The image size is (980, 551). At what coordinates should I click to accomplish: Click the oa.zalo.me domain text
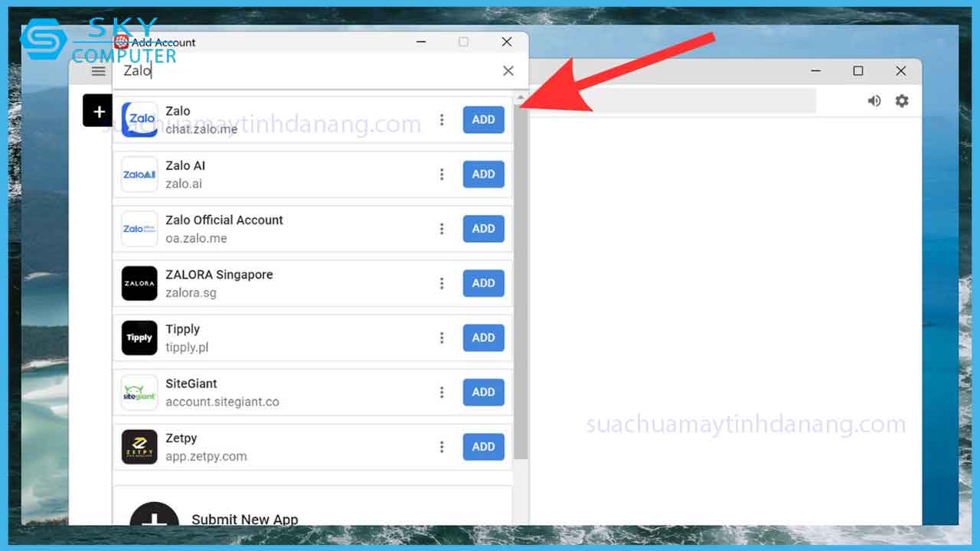(x=196, y=238)
